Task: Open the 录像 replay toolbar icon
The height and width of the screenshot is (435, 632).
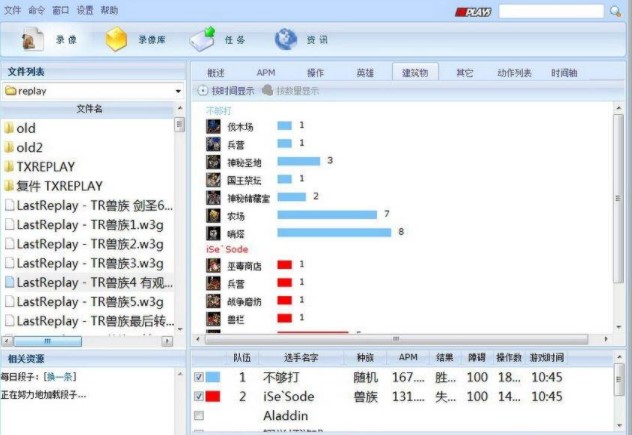Action: pyautogui.click(x=33, y=40)
